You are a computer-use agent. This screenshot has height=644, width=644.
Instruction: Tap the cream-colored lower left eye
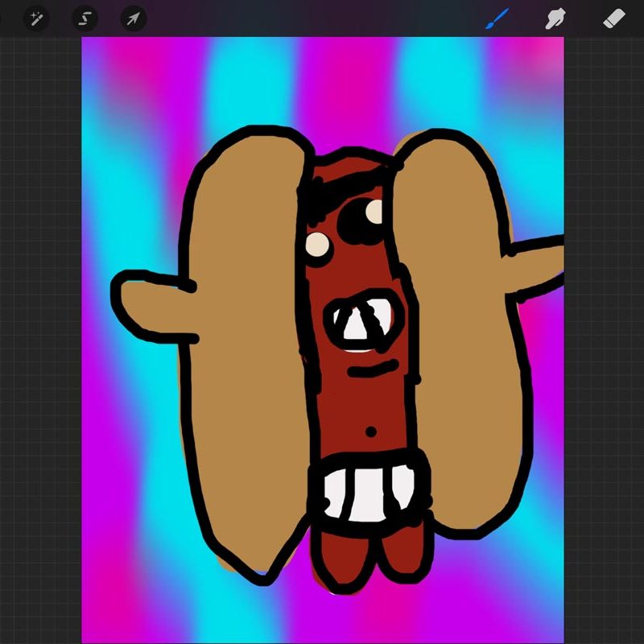[319, 246]
